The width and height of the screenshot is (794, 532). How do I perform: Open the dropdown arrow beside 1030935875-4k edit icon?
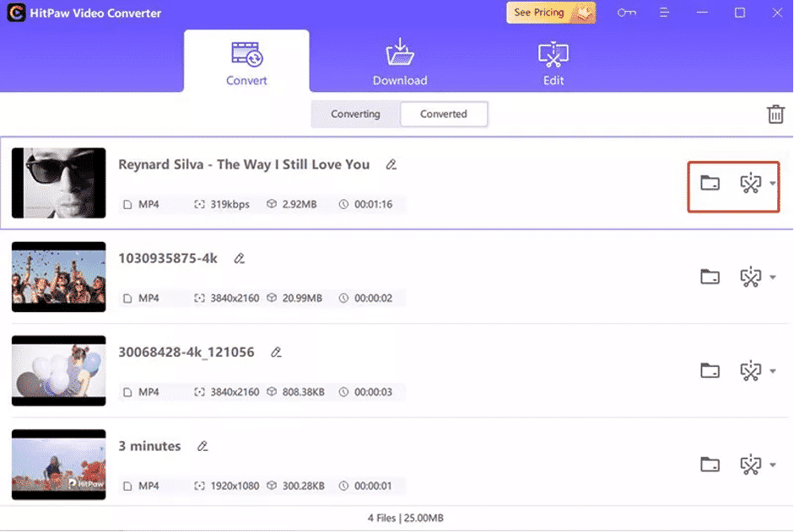(772, 277)
